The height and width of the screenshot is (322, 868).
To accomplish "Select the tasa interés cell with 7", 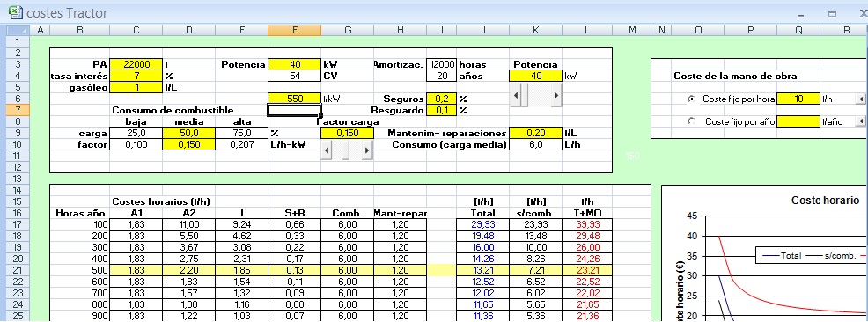I will click(136, 76).
